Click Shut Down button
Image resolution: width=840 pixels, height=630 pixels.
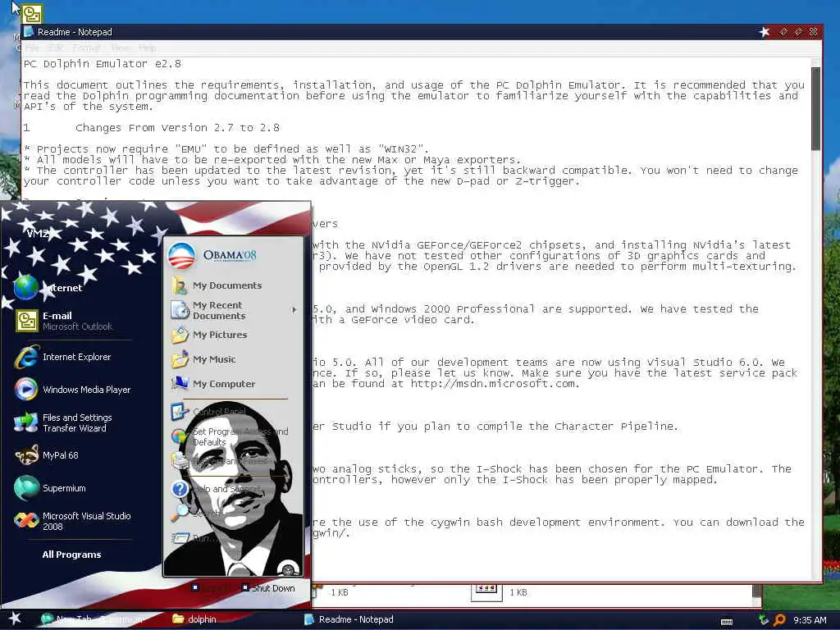click(x=268, y=588)
